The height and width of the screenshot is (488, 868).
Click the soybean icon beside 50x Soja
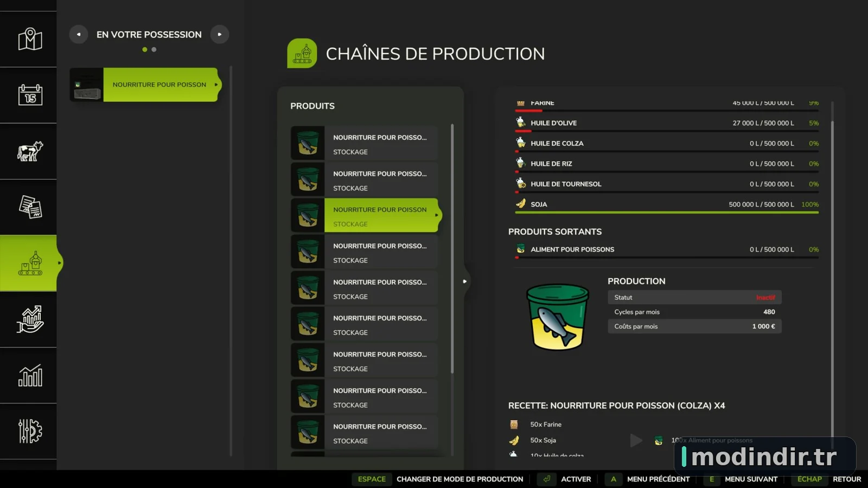(514, 440)
